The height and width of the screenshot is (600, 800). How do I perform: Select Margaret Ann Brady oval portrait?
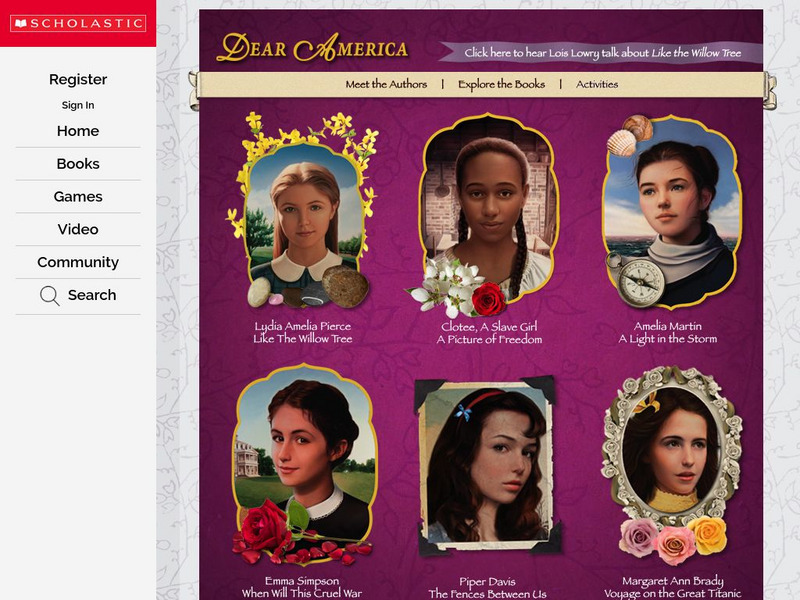coord(671,465)
